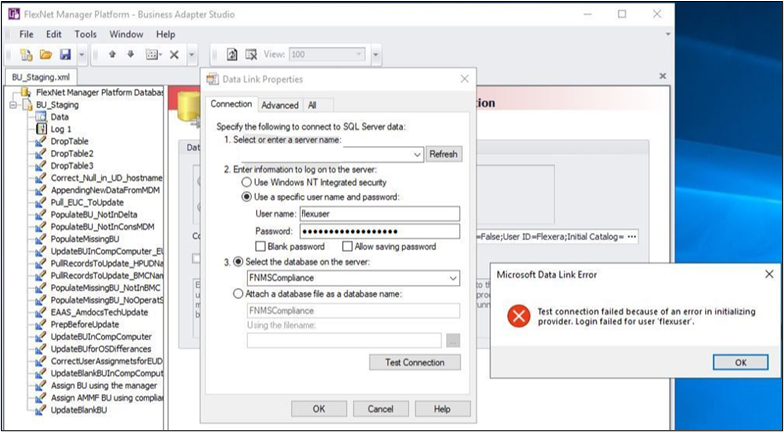Select the Log 1 tree node

pyautogui.click(x=60, y=129)
